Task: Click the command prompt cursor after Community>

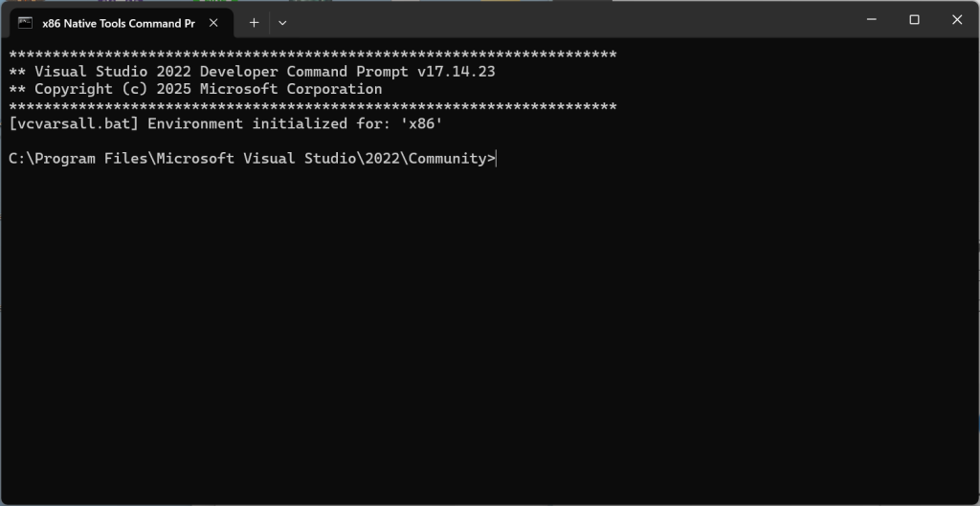Action: point(497,159)
